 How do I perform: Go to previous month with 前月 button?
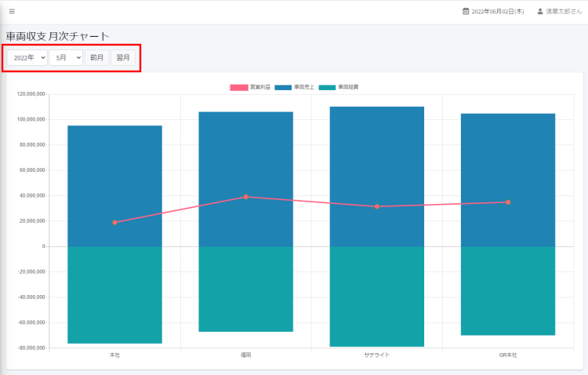[97, 57]
